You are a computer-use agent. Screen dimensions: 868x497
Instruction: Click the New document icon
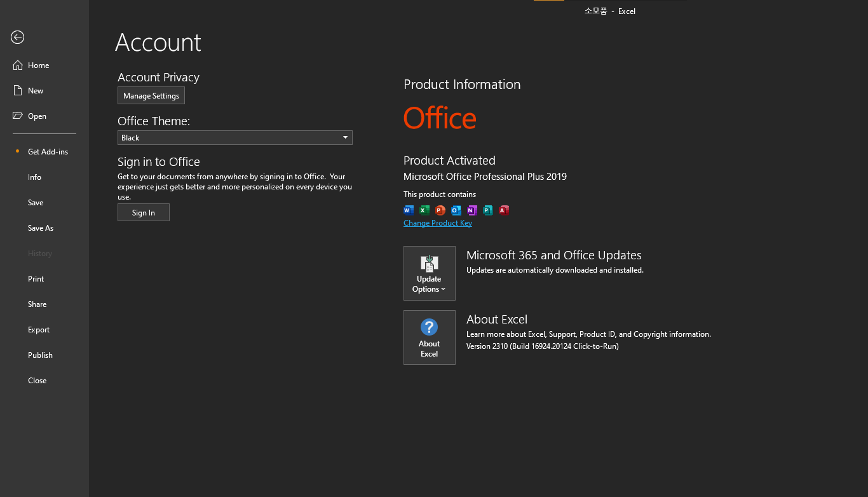(18, 91)
